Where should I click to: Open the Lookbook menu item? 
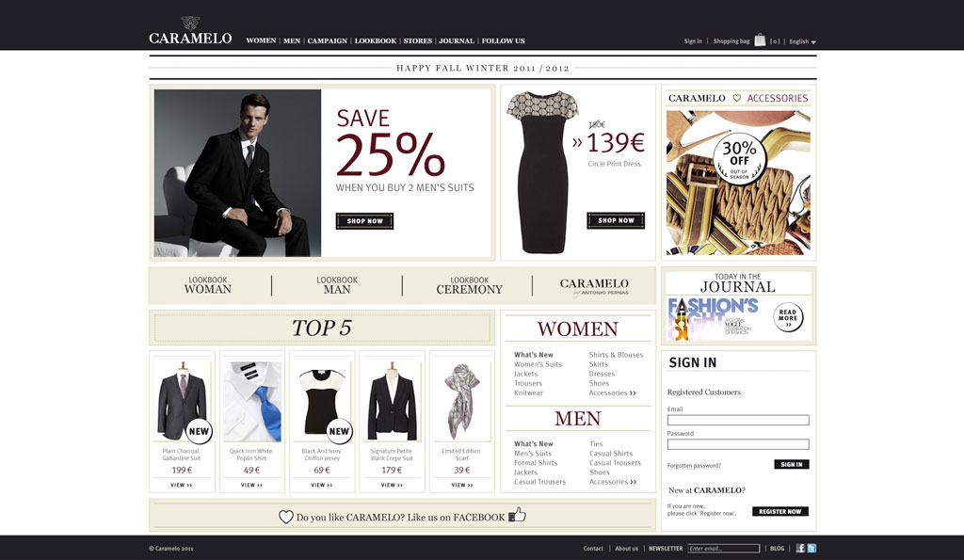click(x=375, y=41)
